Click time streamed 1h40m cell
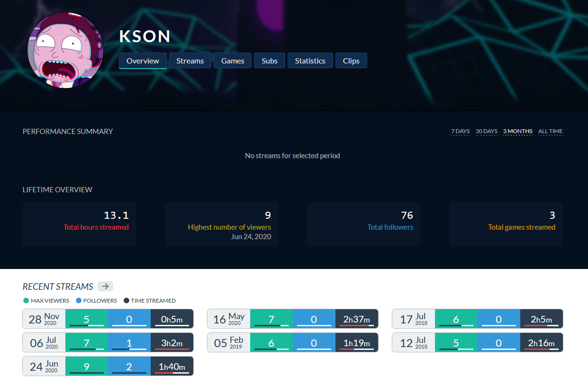The image size is (588, 385). pyautogui.click(x=172, y=366)
